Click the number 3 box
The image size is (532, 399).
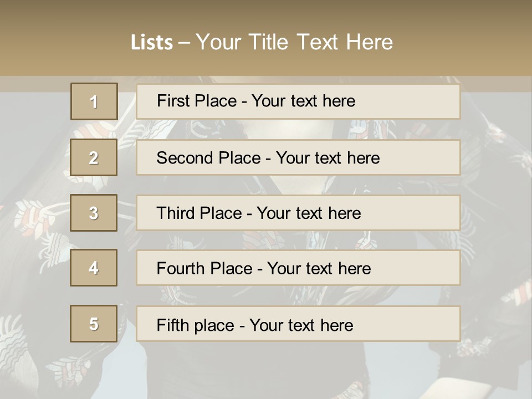[94, 213]
